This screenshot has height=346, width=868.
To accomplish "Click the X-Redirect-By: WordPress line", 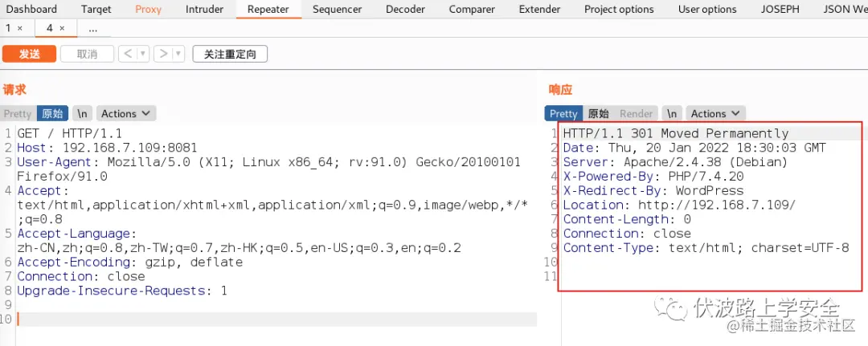I will pos(653,191).
